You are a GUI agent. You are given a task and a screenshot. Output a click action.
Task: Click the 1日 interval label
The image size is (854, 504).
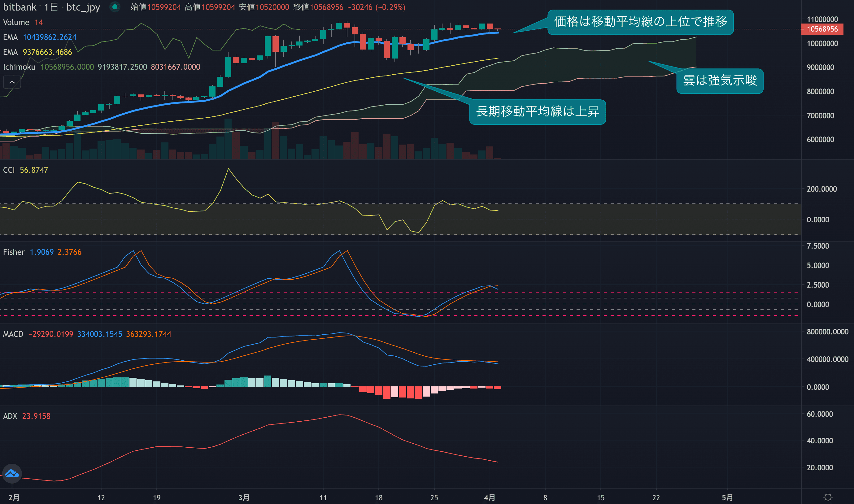pos(51,7)
